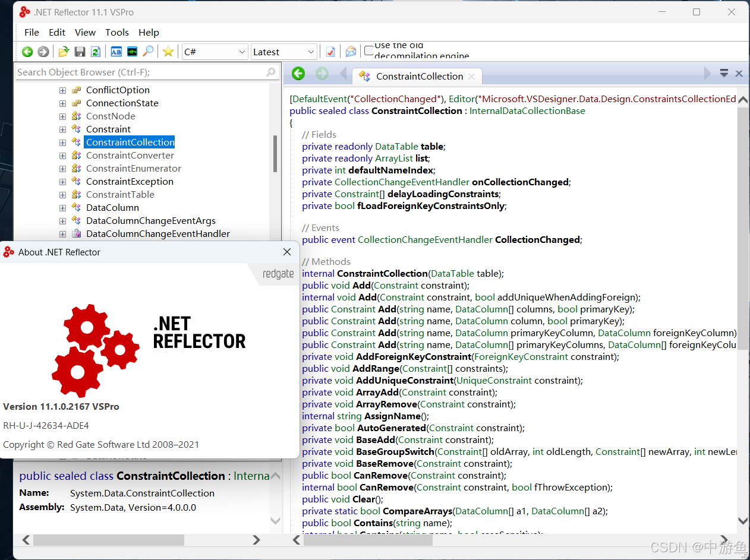Click the yellow star Bookmarks icon
This screenshot has width=750, height=560.
168,52
